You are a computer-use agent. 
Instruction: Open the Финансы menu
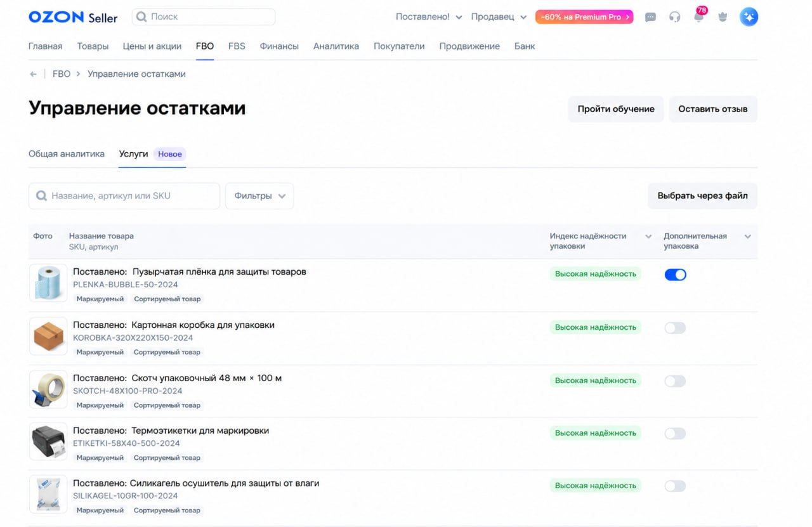[x=279, y=46]
